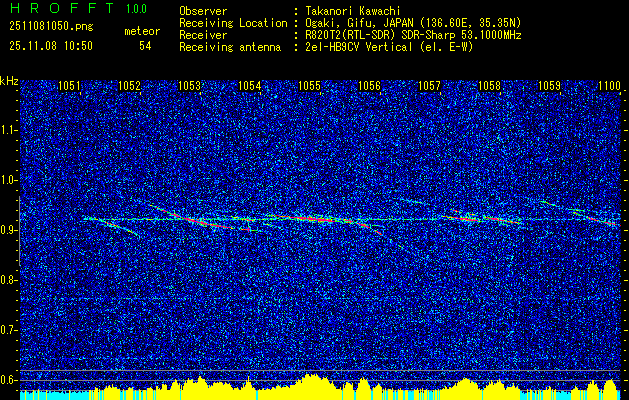Image resolution: width=629 pixels, height=400 pixels.
Task: Select observer name Takanori Kawachi
Action: (x=353, y=11)
